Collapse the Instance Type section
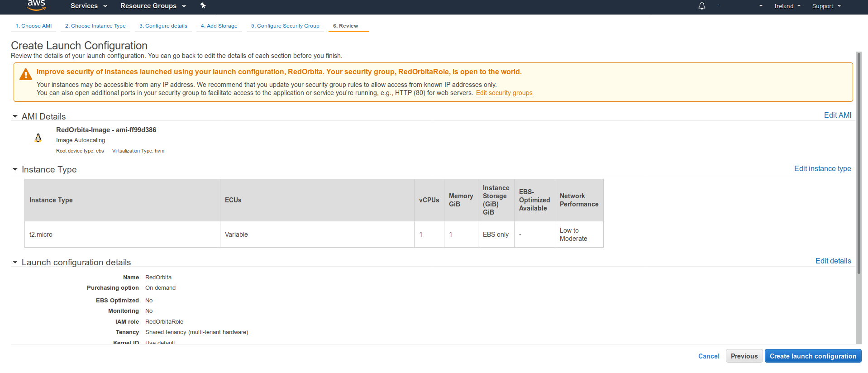Image resolution: width=868 pixels, height=373 pixels. tap(15, 170)
